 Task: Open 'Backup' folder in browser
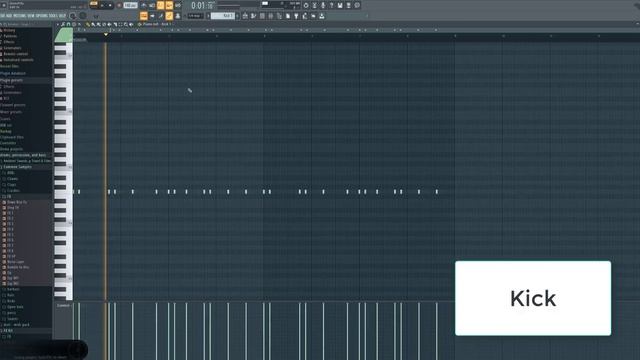(x=6, y=131)
